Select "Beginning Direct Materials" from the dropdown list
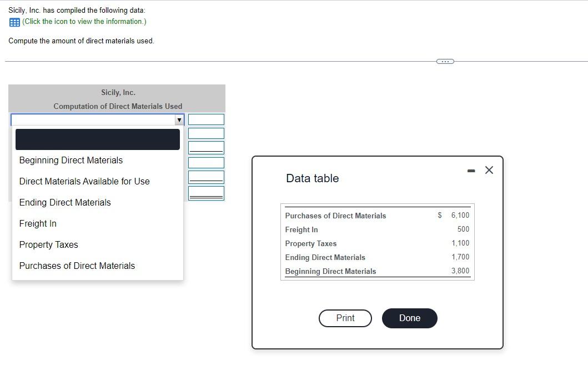Viewport: 588px width, 370px height. [71, 160]
